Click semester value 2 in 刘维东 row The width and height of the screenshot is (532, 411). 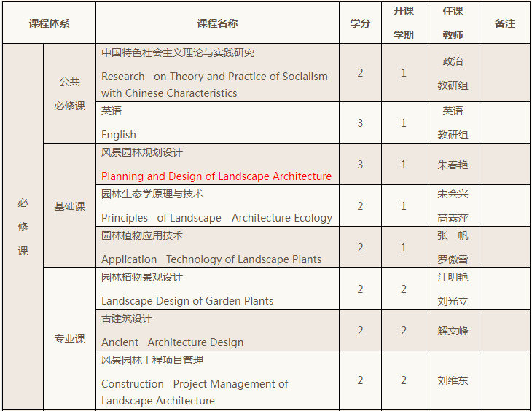click(x=404, y=380)
